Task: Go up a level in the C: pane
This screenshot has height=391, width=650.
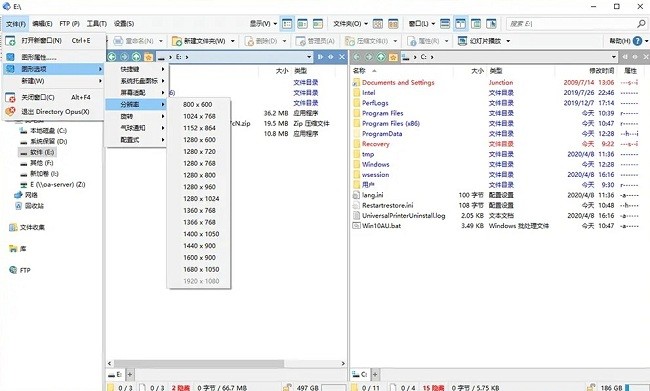Action: click(x=381, y=57)
